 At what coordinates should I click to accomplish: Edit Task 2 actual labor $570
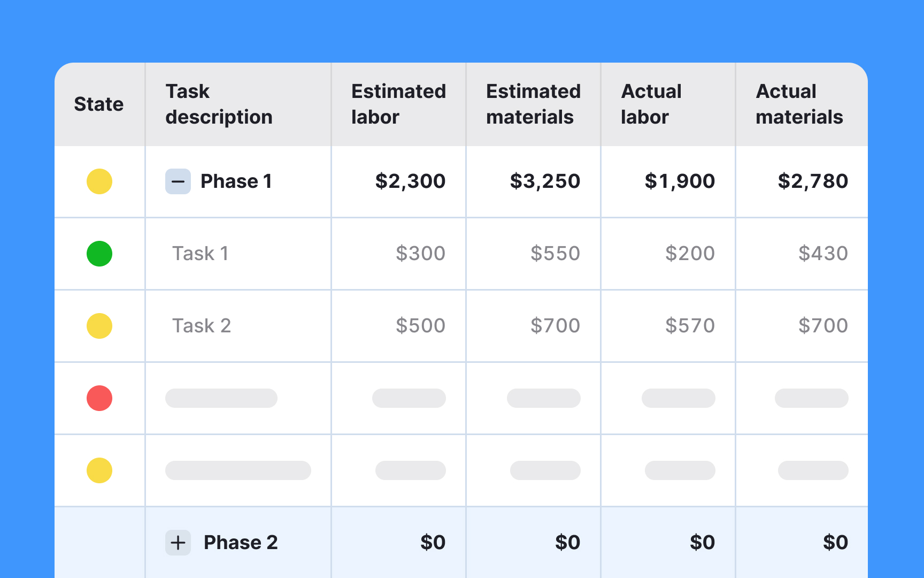coord(690,326)
